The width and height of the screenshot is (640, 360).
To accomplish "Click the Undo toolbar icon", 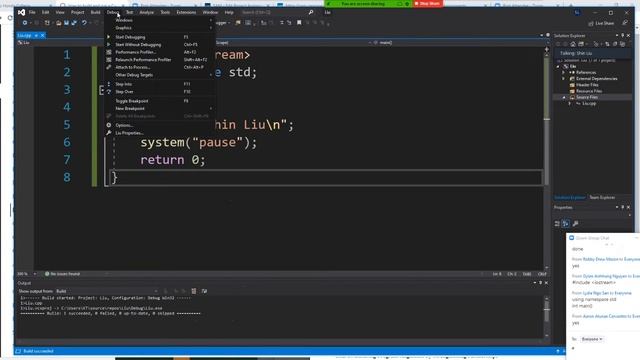I will 84,23.
